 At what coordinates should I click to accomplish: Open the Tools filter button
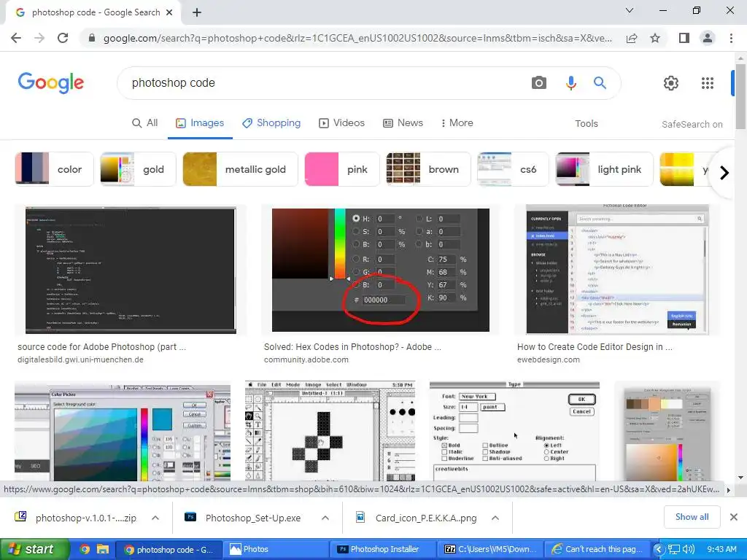tap(586, 123)
